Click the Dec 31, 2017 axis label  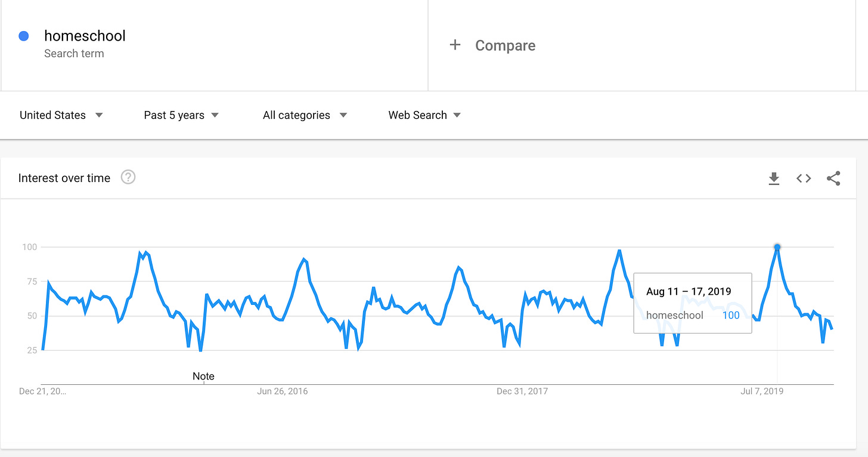(522, 391)
